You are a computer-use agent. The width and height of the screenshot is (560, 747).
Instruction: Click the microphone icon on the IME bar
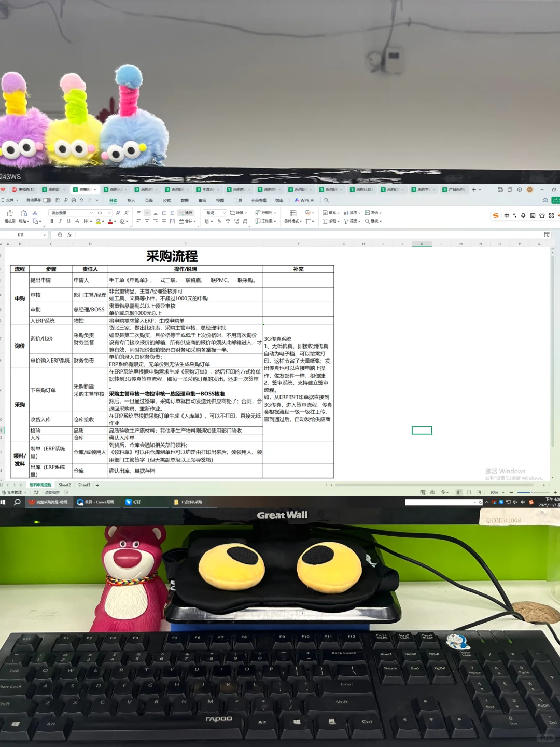(523, 215)
